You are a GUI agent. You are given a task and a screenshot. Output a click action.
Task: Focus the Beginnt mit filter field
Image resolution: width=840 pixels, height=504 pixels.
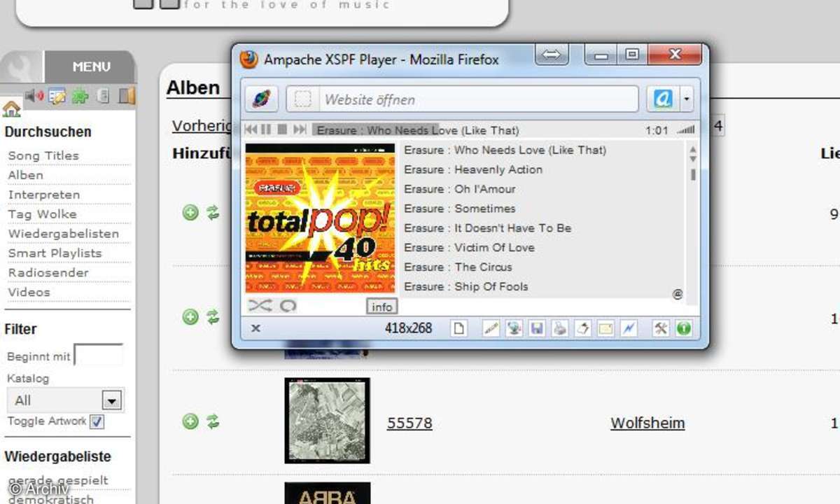[98, 355]
